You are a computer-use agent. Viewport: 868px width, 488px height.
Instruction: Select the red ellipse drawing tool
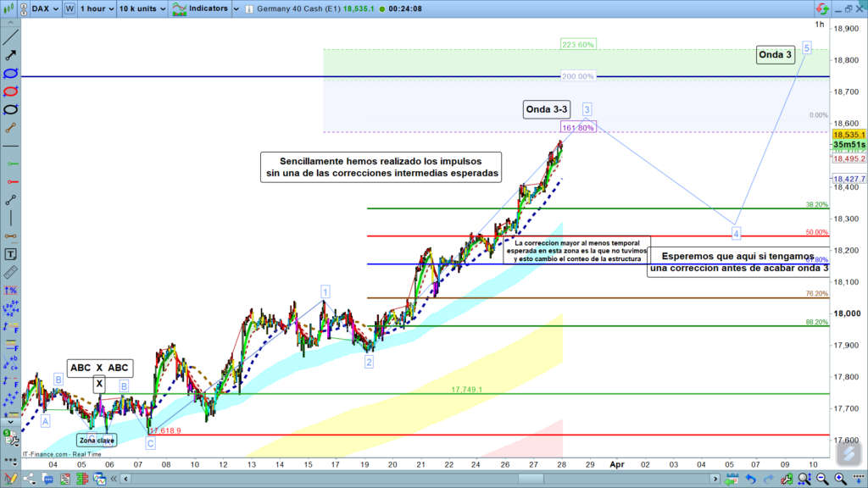(11, 91)
